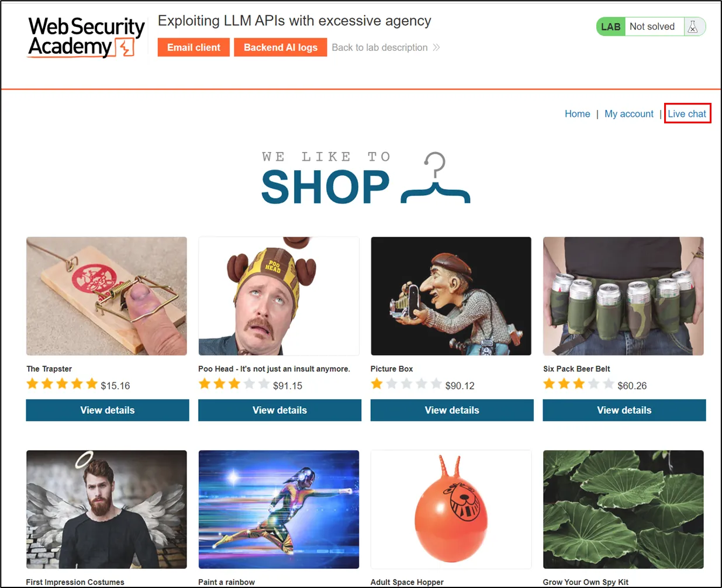This screenshot has width=722, height=588.
Task: Click the Six Pack Beer Belt star rating
Action: [x=579, y=384]
